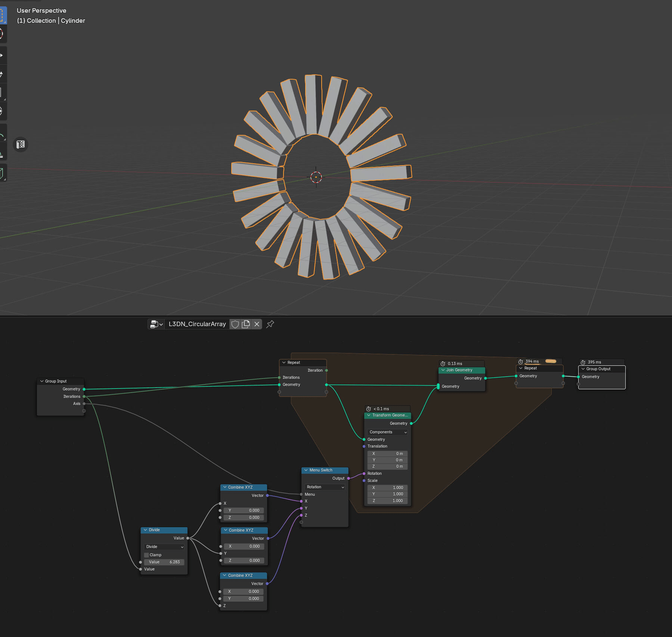
Task: Click Translation Y field in Transform Geometry
Action: 388,460
